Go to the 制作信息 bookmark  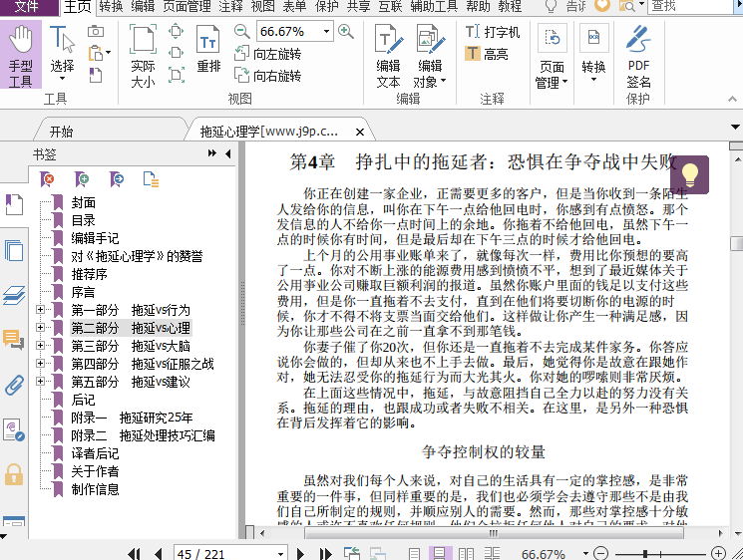pyautogui.click(x=96, y=489)
